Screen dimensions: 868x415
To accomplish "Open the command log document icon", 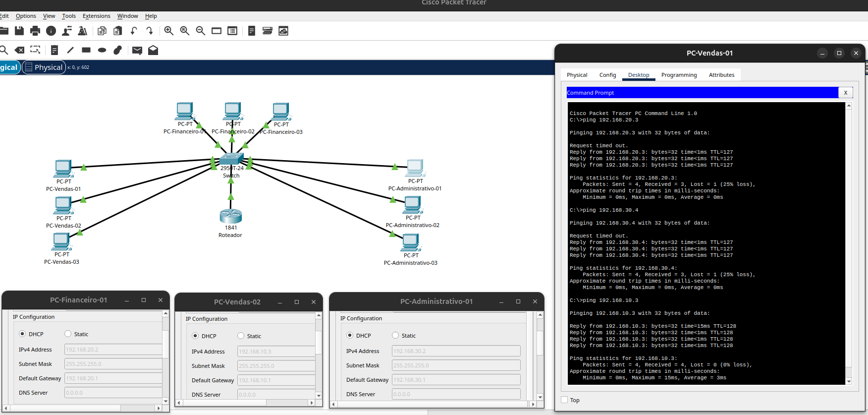I will (252, 31).
